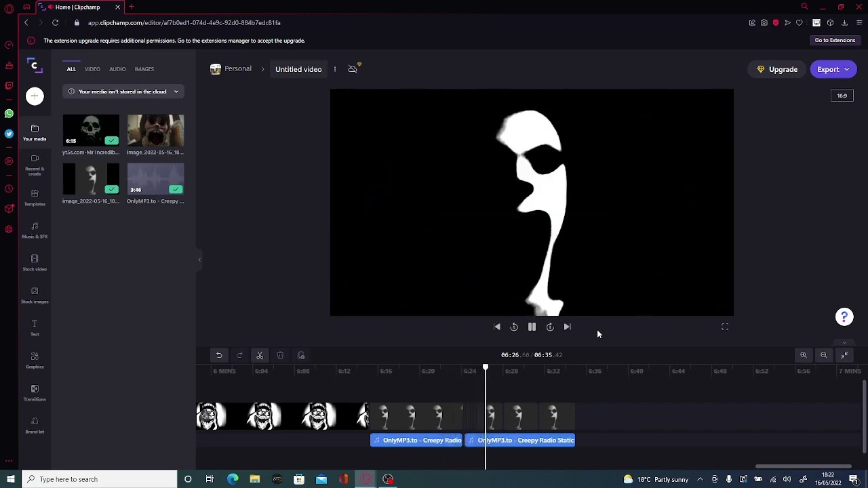
Task: Select the Mr Incredible video thumbnail
Action: point(91,130)
